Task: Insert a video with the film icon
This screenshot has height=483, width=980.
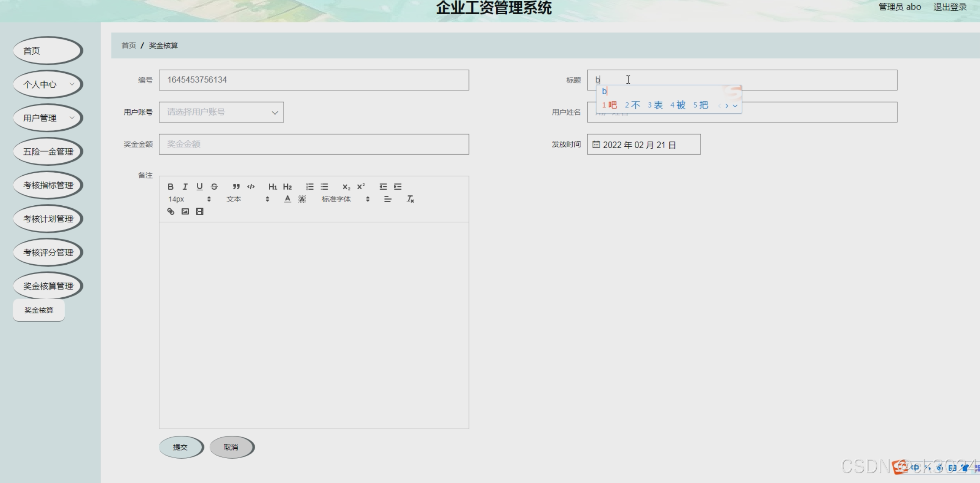Action: pos(200,211)
